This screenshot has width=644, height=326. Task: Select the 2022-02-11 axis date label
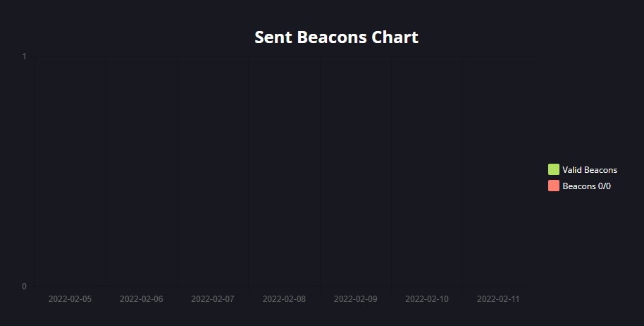coord(498,299)
